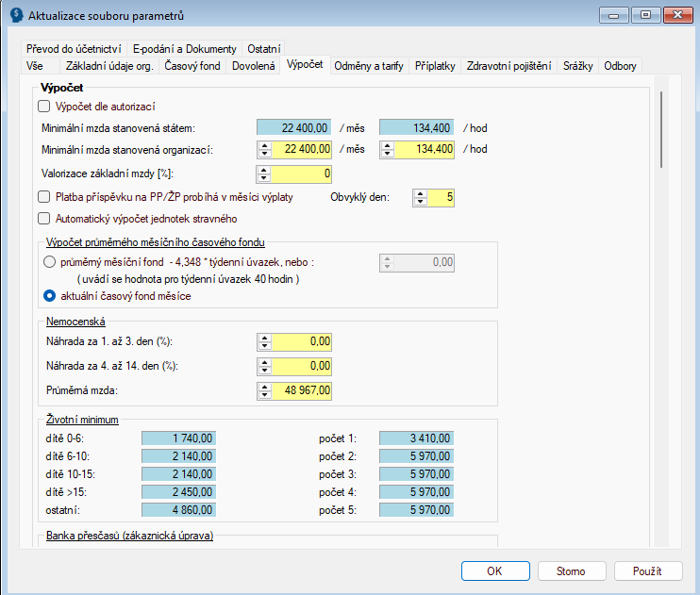Increase organization monthly minimum wage spinner
The width and height of the screenshot is (700, 595).
(265, 145)
